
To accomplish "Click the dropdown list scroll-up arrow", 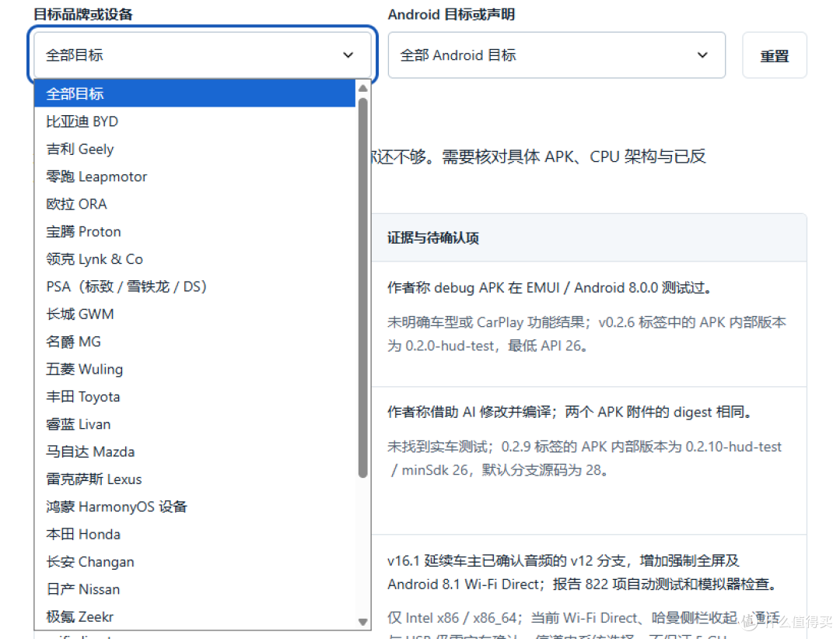I will click(x=362, y=88).
